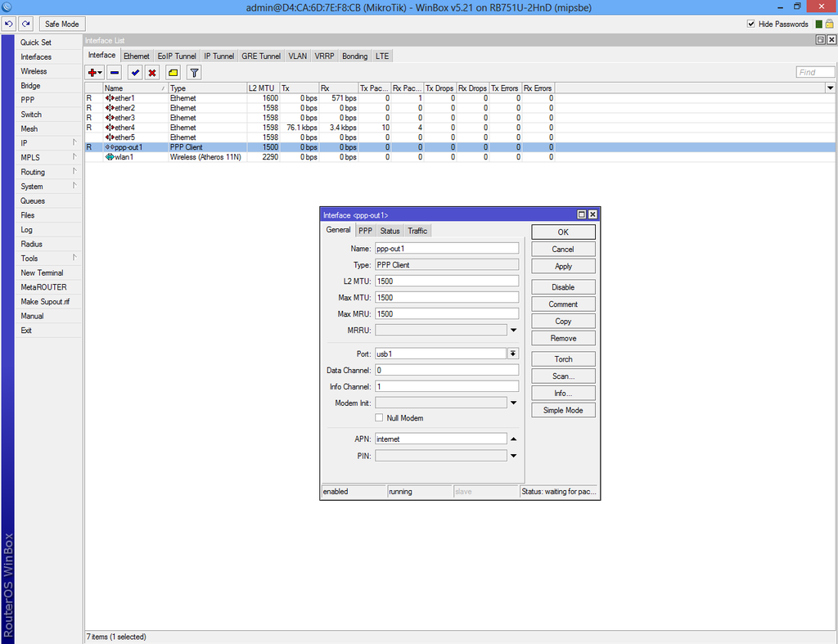Click the Safe Mode toggle button
The width and height of the screenshot is (838, 644).
61,24
